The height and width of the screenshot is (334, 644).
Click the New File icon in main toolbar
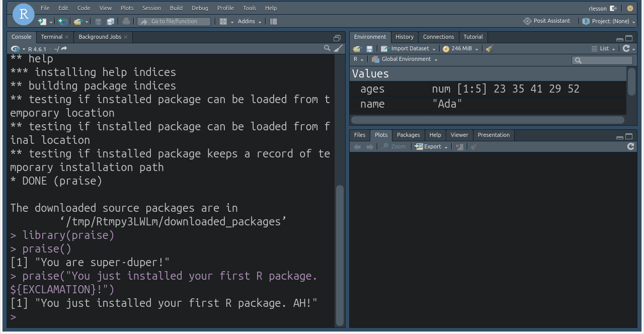(x=42, y=21)
